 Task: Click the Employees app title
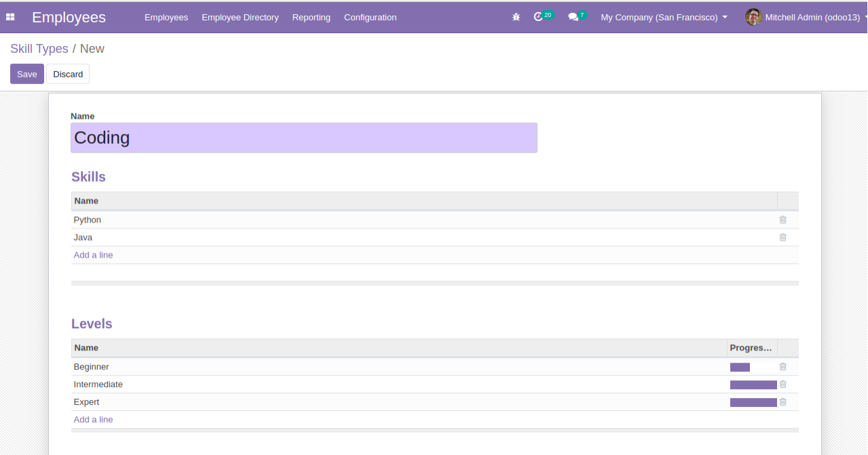[x=69, y=17]
